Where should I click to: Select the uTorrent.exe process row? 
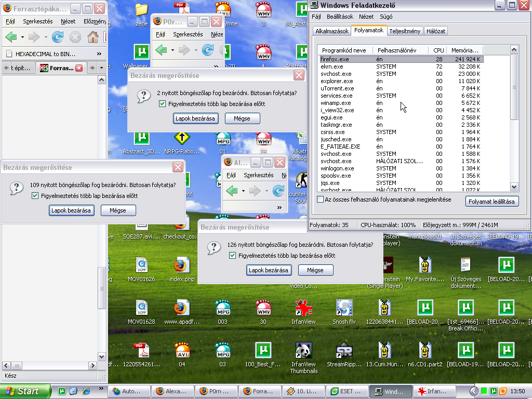(x=401, y=88)
